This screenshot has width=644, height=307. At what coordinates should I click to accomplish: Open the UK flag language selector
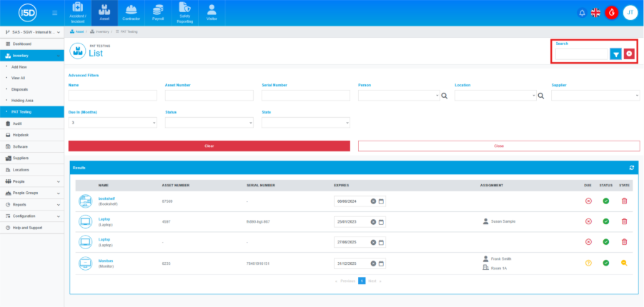pos(595,13)
